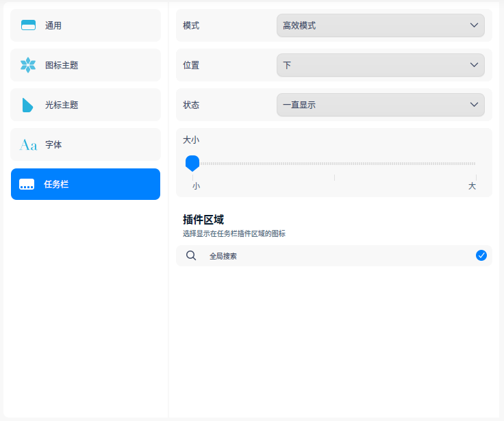Click the chevron arrow of the 位置 combo box
This screenshot has height=421, width=504.
(x=474, y=65)
